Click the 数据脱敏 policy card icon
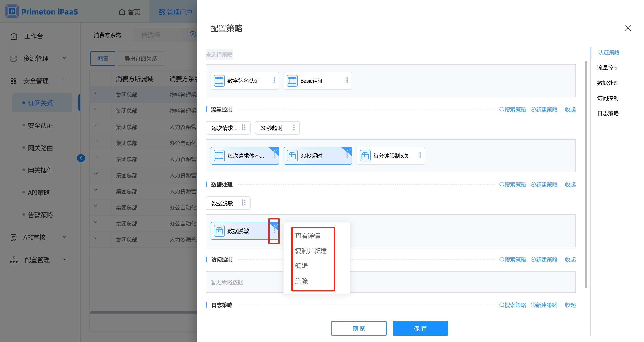Screen dimensions: 644x342 (x=219, y=231)
